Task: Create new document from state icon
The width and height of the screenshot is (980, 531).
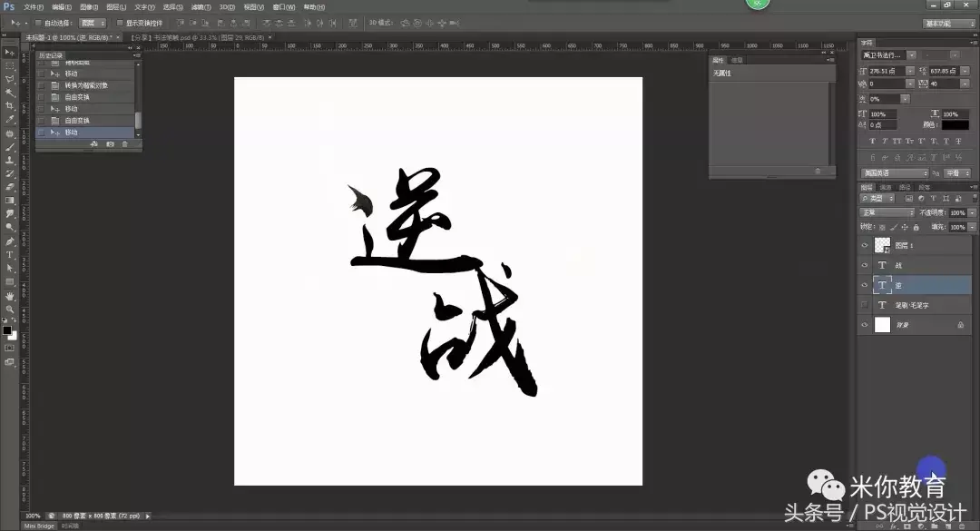Action: (x=93, y=144)
